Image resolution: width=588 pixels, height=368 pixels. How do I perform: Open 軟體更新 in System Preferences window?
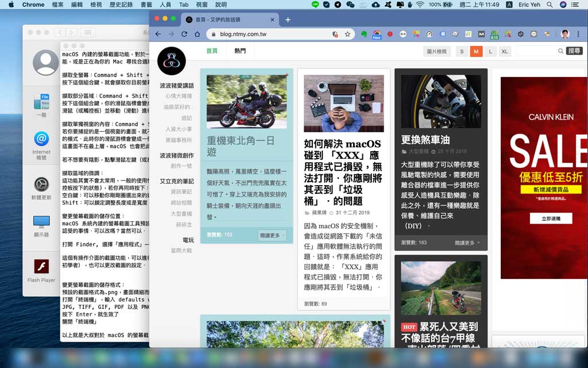click(41, 189)
